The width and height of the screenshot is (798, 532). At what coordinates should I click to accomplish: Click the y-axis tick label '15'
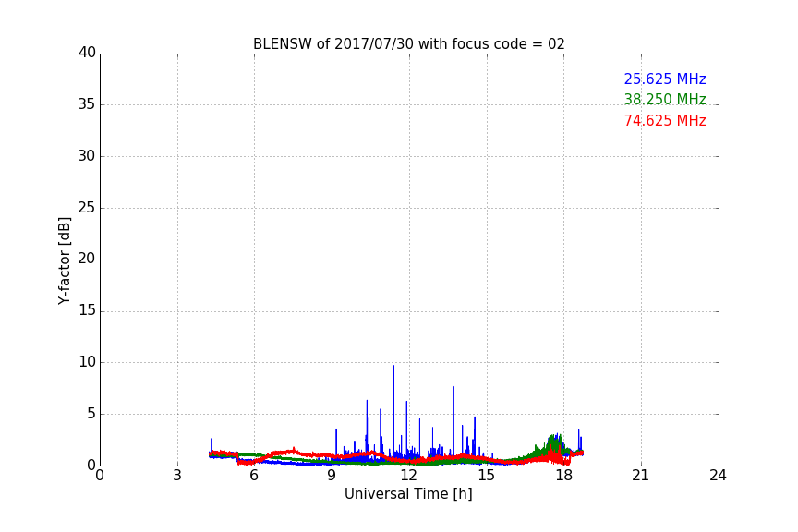[x=87, y=310]
